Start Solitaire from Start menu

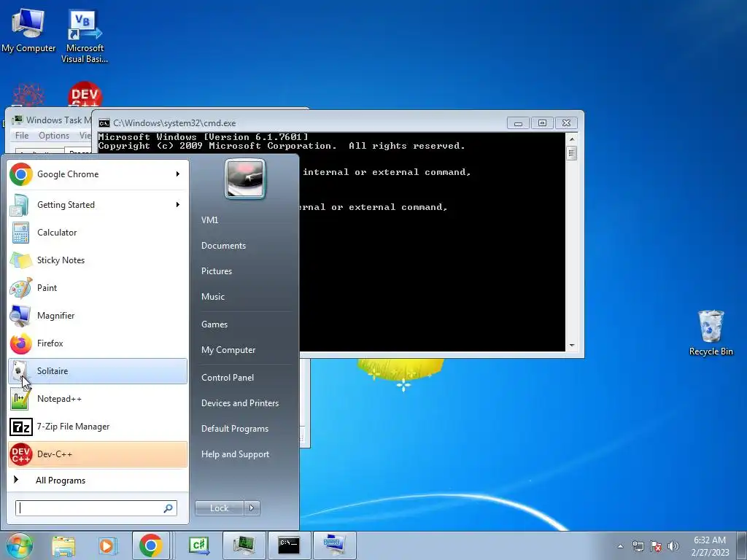(98, 371)
